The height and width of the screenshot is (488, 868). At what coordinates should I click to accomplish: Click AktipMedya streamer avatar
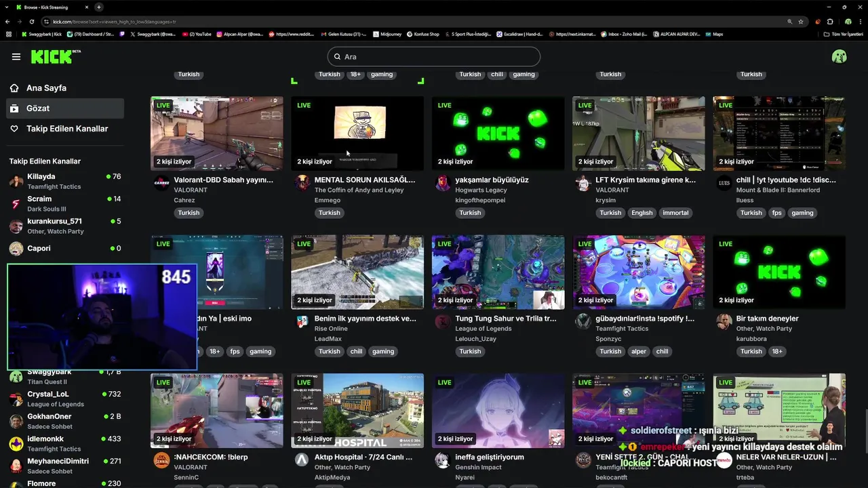302,461
